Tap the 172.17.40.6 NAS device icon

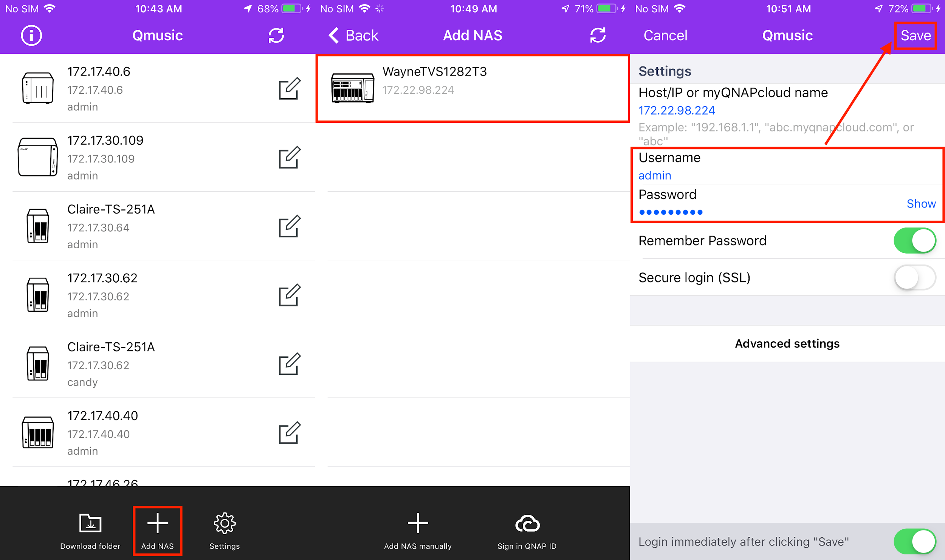[x=37, y=88]
